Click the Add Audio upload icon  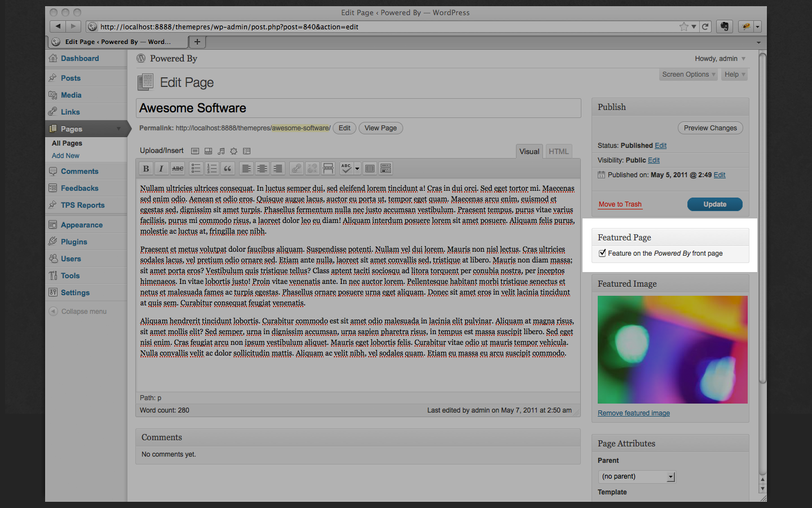(x=221, y=151)
